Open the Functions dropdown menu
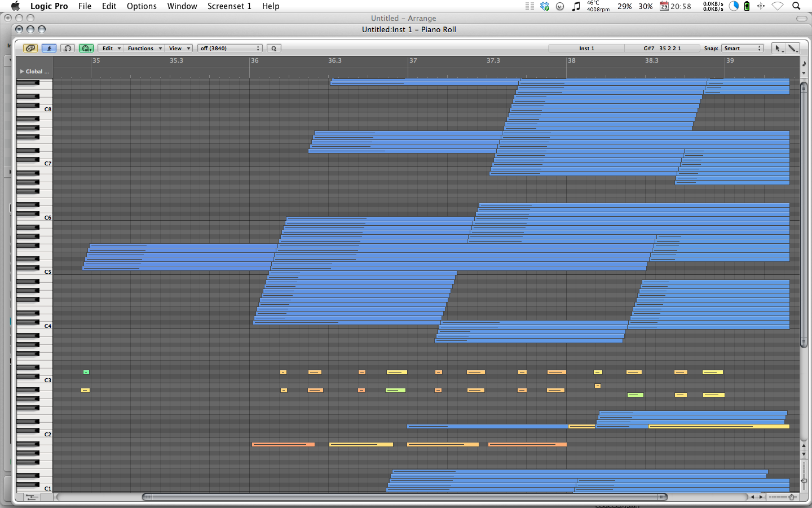Screen dimensions: 812x508 (144, 49)
